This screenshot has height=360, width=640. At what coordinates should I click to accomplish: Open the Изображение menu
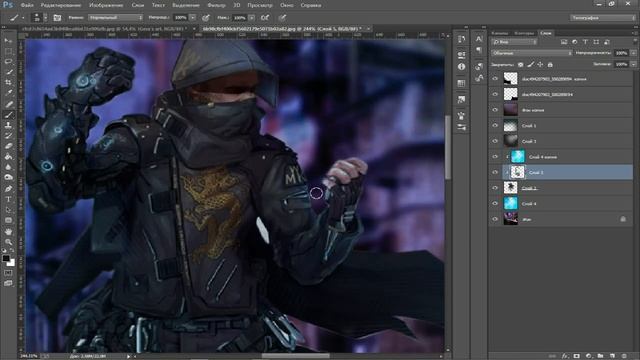(106, 5)
